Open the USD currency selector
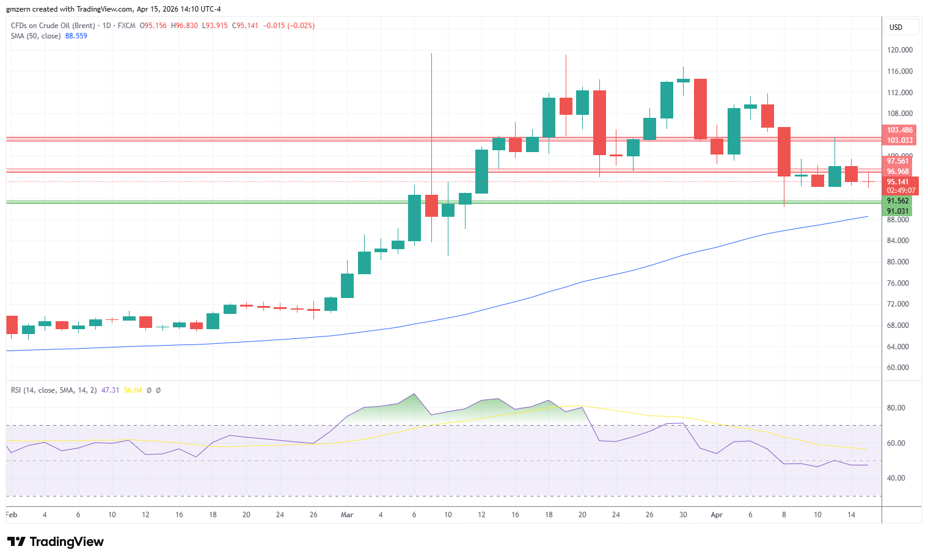 click(x=902, y=27)
